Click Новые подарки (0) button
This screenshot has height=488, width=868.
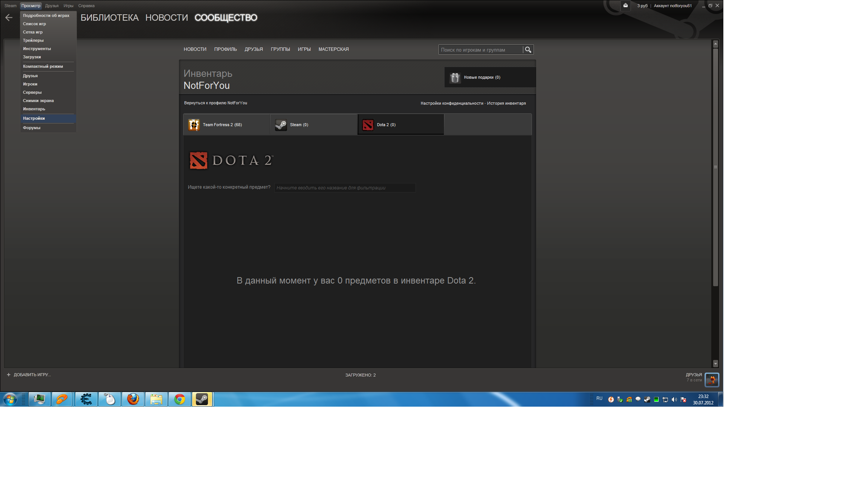[490, 77]
